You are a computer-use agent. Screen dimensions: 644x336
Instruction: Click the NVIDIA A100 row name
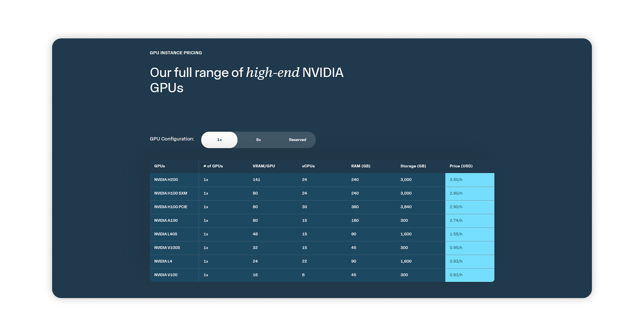click(x=166, y=220)
